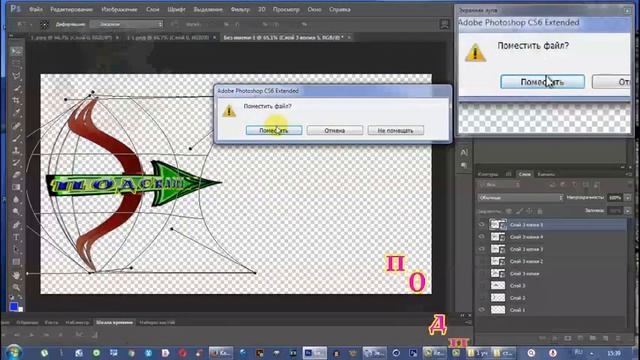This screenshot has height=360, width=640.
Task: Select the Path Selection tool
Action: [x=16, y=249]
